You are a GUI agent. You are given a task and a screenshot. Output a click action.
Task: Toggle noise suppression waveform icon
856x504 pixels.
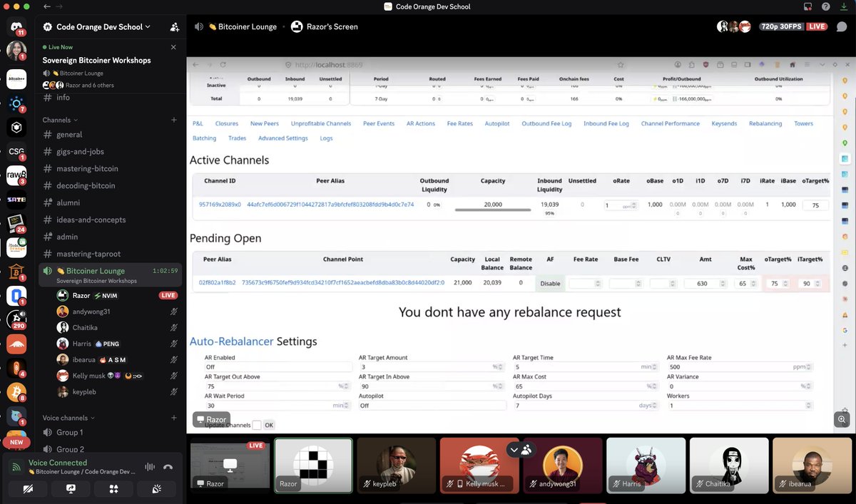tap(149, 467)
